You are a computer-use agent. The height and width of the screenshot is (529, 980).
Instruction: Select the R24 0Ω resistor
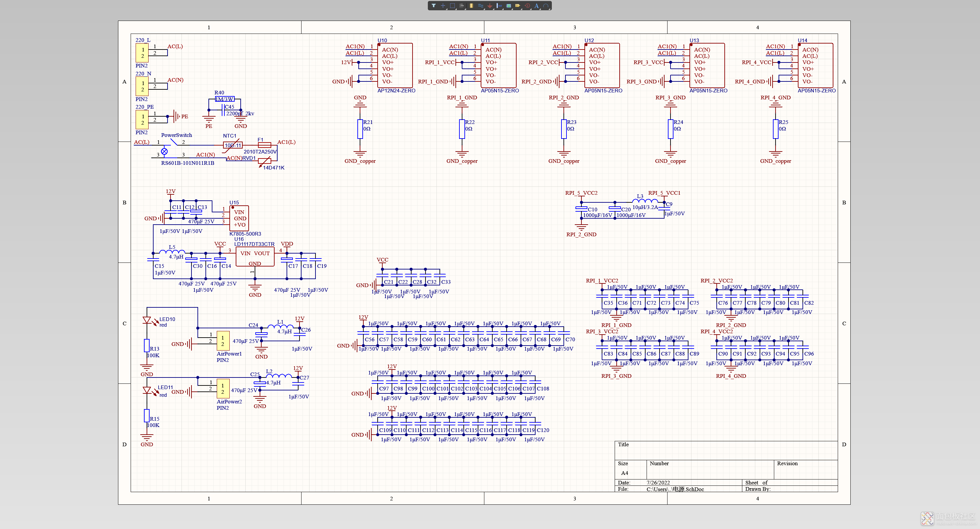(x=670, y=129)
